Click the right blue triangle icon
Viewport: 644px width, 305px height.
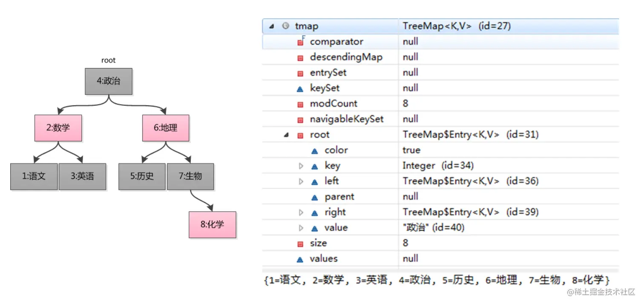315,212
